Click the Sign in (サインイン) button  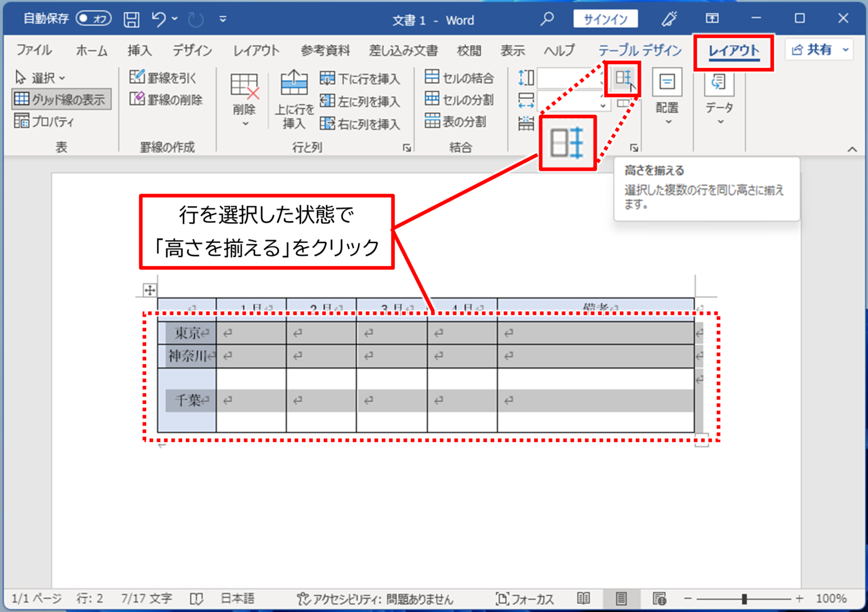tap(605, 19)
